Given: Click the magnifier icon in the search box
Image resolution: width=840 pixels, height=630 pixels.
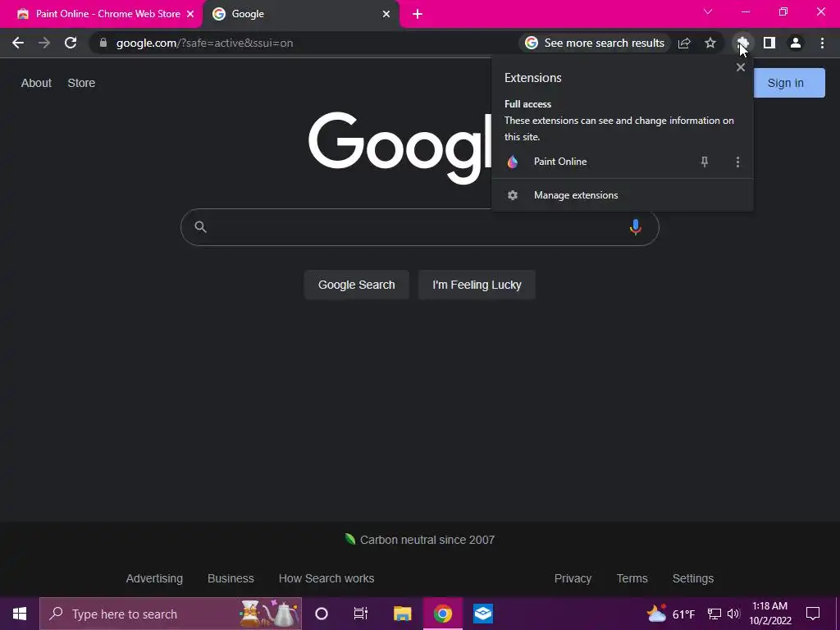Looking at the screenshot, I should tap(200, 227).
